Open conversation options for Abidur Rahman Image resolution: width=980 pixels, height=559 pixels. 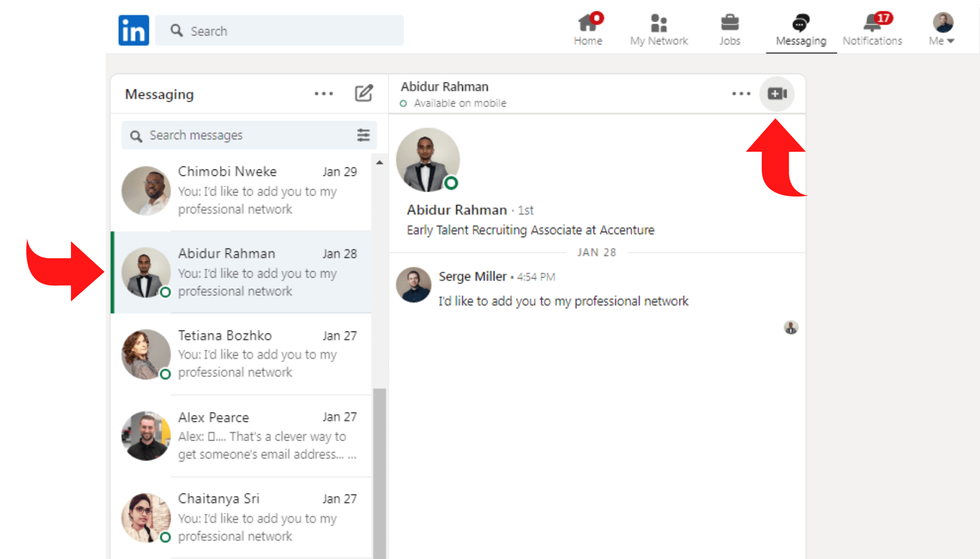tap(741, 94)
